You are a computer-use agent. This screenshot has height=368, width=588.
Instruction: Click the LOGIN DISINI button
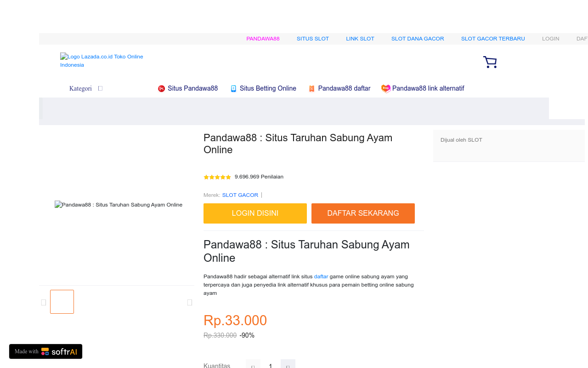pyautogui.click(x=255, y=213)
